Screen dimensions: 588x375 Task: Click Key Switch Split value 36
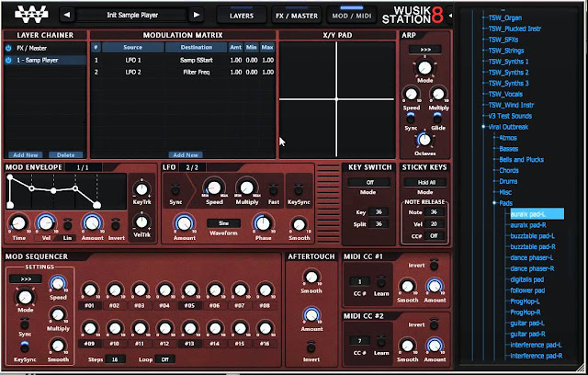(x=379, y=224)
